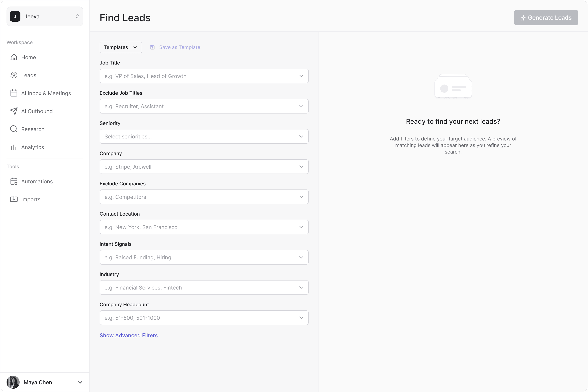588x392 pixels.
Task: Open the Jeeva workspace switcher arrows
Action: point(77,17)
